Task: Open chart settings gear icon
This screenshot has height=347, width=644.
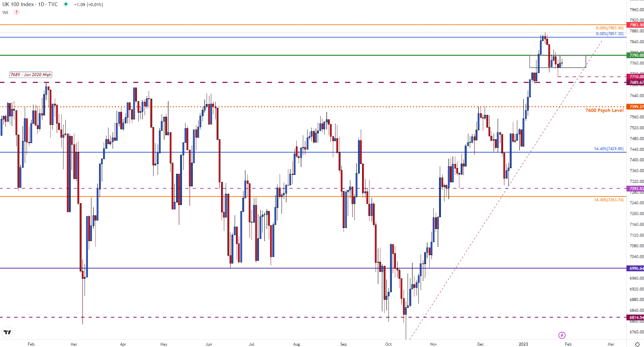Action: click(x=637, y=344)
